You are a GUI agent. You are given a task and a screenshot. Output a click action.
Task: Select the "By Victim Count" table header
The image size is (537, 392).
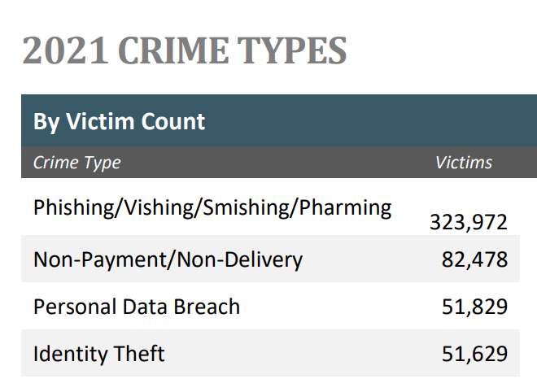coord(120,122)
